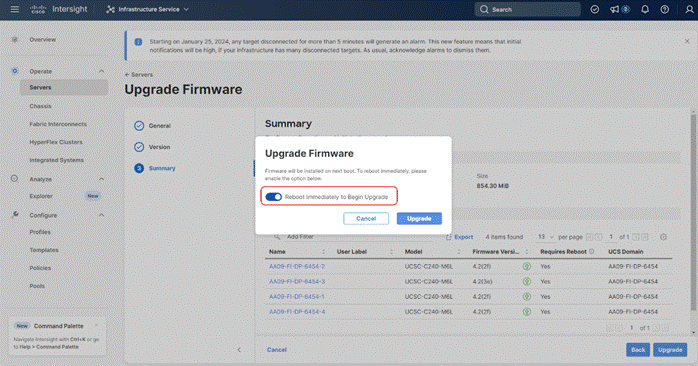Go back via the Servers breadcrumb link
This screenshot has height=366, width=698.
pos(139,75)
